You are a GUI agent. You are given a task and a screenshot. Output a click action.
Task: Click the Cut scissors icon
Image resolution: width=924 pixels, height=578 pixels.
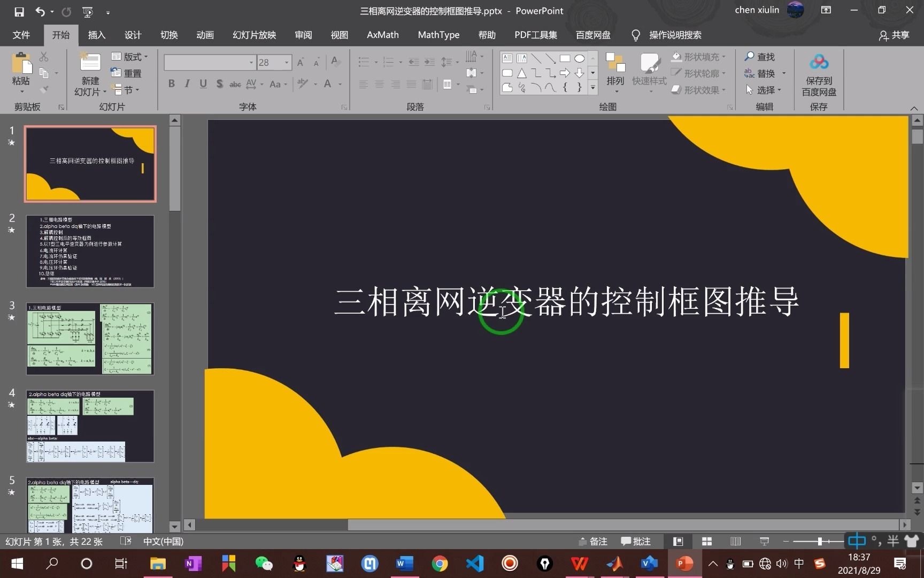[44, 57]
